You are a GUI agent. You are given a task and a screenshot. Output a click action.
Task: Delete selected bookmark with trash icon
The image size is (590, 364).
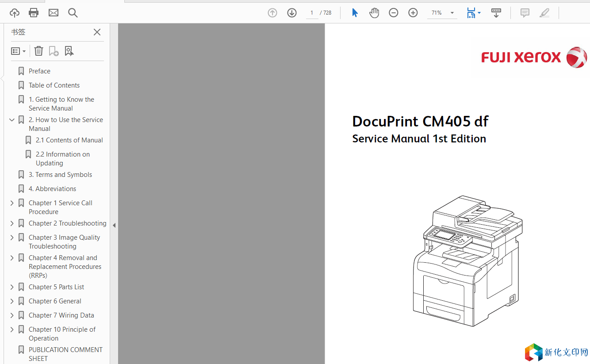[39, 51]
